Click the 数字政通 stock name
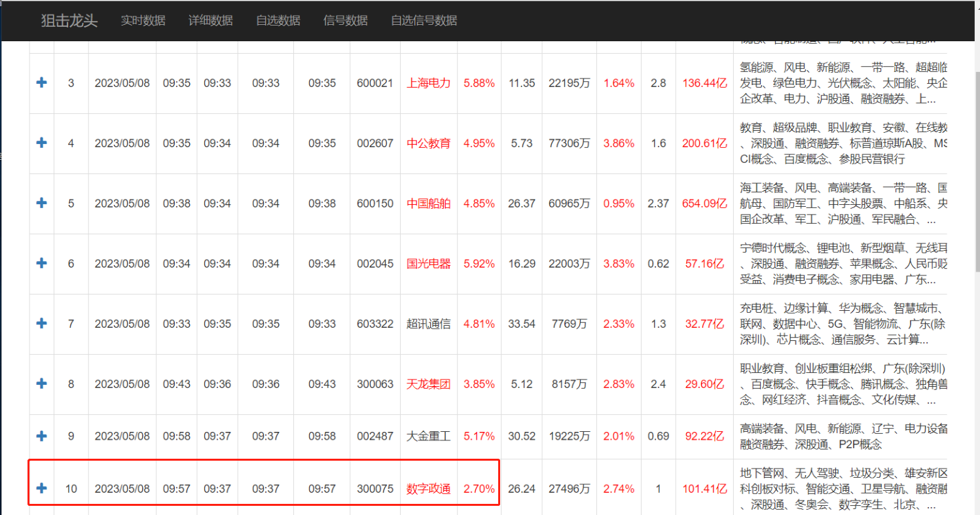 428,489
